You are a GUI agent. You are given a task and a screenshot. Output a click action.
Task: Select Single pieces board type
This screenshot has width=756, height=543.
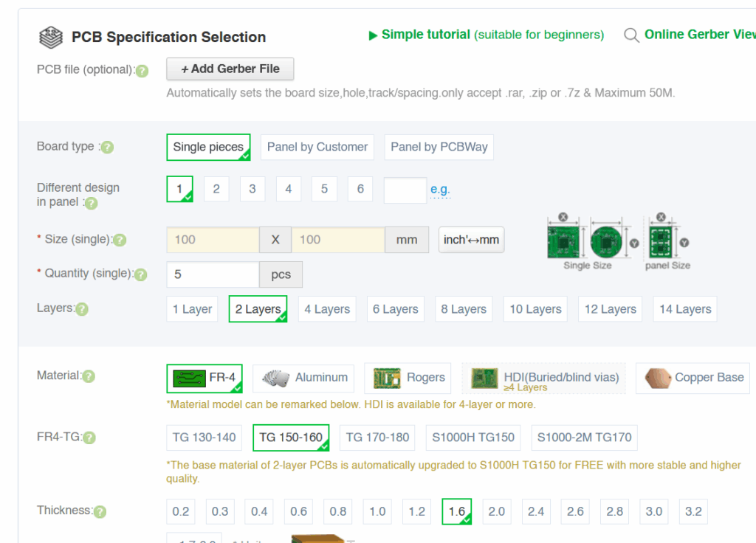(208, 147)
